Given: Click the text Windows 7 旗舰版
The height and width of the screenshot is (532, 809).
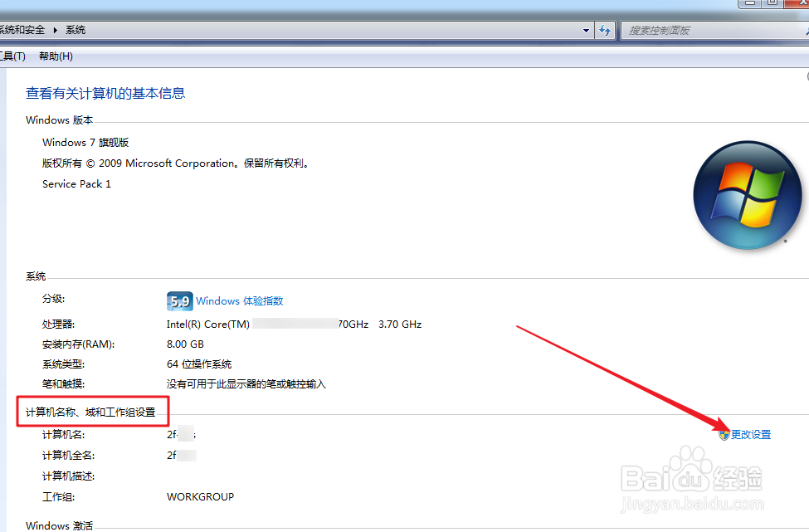Looking at the screenshot, I should pos(85,143).
